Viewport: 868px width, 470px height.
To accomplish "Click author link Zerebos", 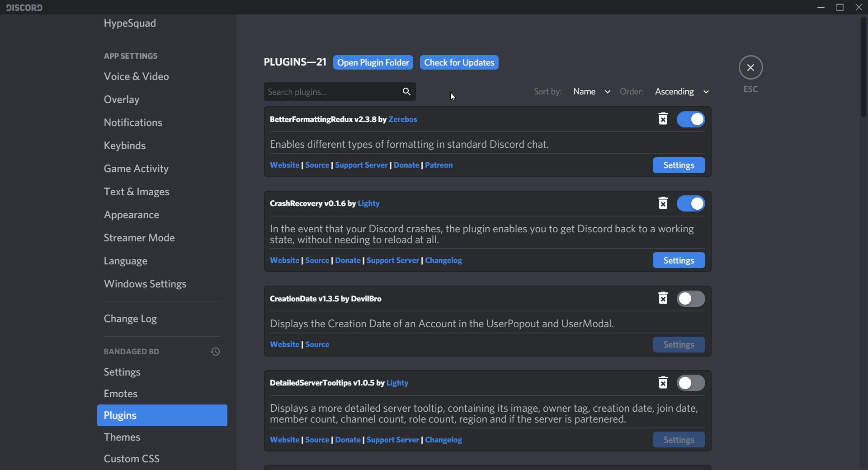I will coord(402,119).
